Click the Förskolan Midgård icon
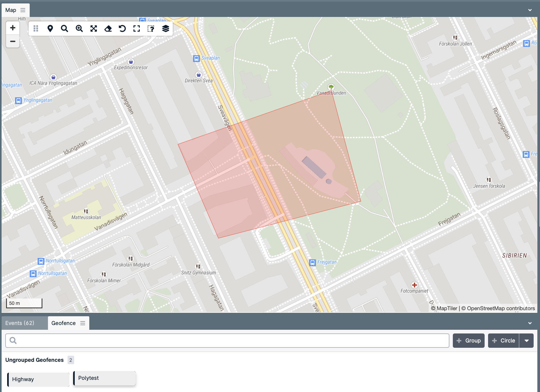 (131, 259)
